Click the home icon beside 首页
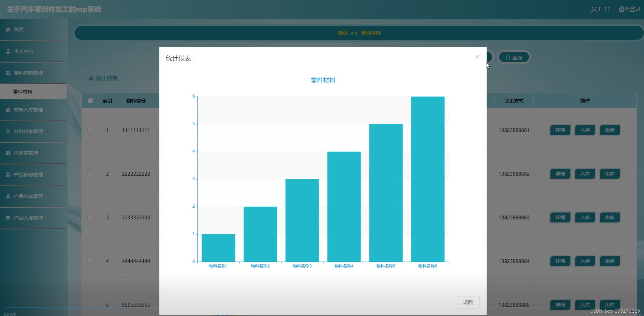 pos(8,30)
